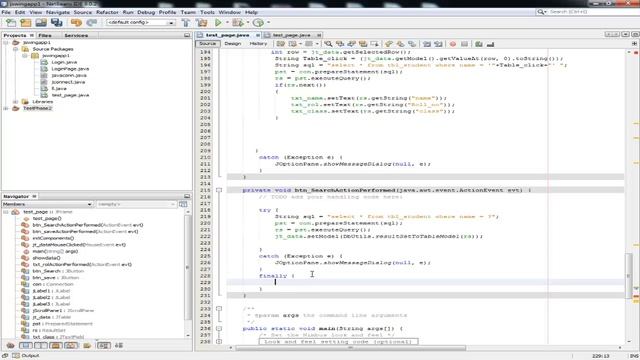Click the Find Selection magnifier icon in editor toolbar
Viewport: 640px width, 360px height.
[x=328, y=44]
